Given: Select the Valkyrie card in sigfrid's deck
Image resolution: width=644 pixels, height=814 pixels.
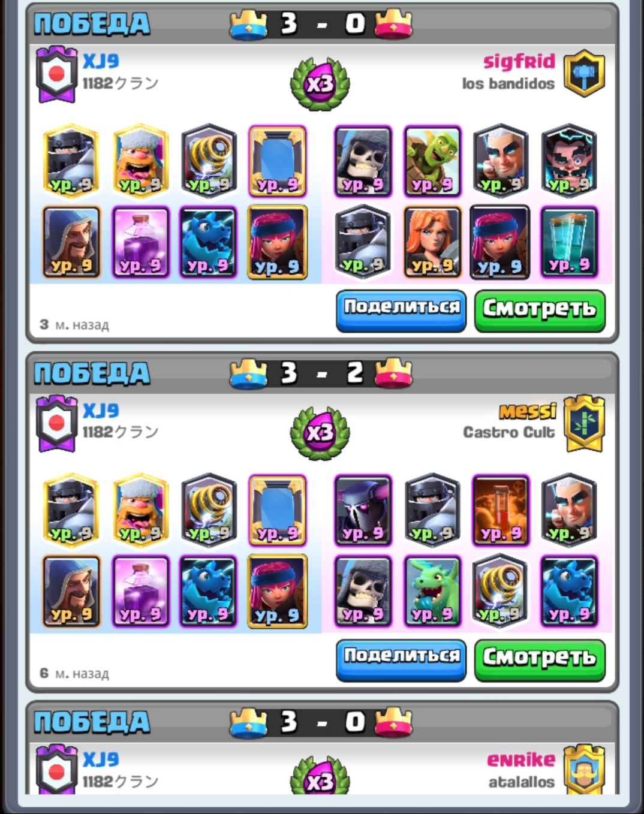Looking at the screenshot, I should [x=432, y=242].
